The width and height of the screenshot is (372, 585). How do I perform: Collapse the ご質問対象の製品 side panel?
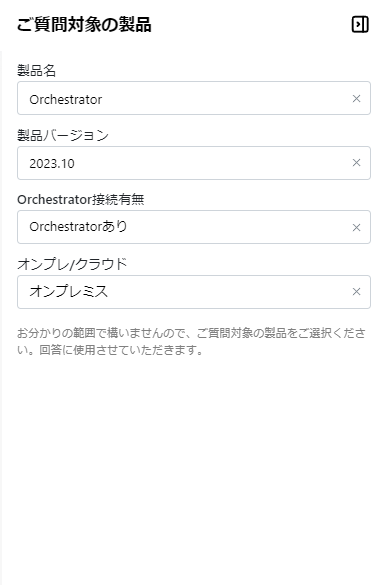[360, 25]
